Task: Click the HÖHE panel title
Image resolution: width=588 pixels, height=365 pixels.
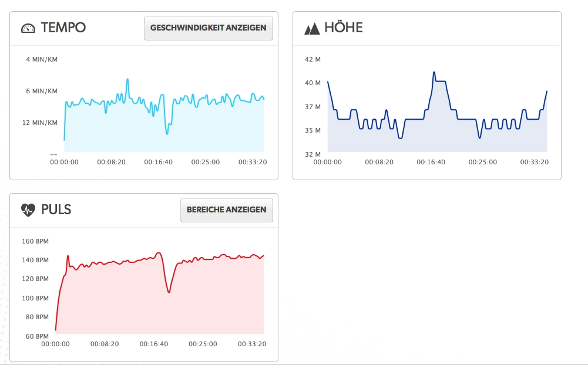Action: pos(343,28)
